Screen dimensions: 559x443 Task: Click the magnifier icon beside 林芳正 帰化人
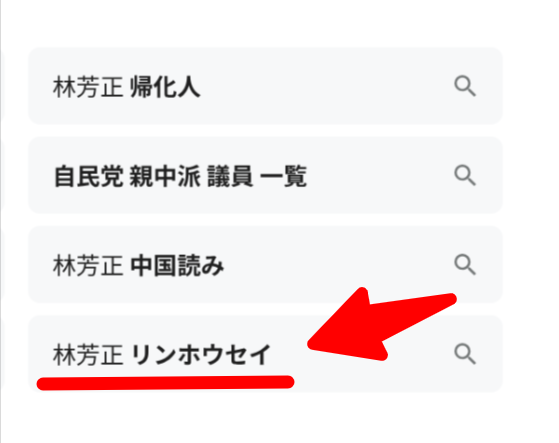pyautogui.click(x=465, y=86)
